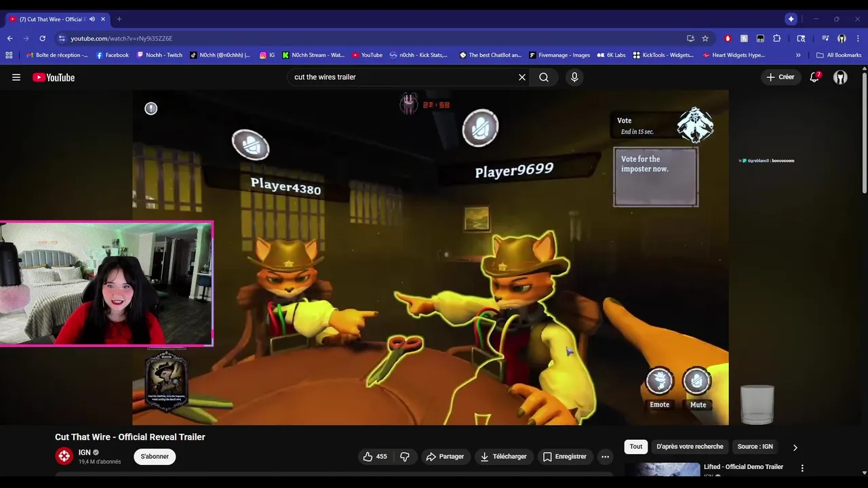868x488 pixels.
Task: Click the Créer button
Action: 780,77
